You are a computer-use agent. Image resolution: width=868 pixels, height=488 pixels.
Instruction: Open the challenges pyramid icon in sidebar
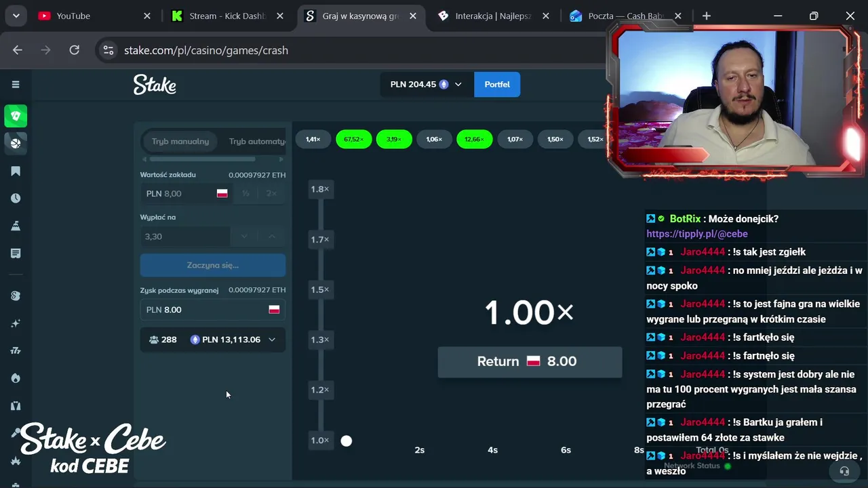[16, 226]
